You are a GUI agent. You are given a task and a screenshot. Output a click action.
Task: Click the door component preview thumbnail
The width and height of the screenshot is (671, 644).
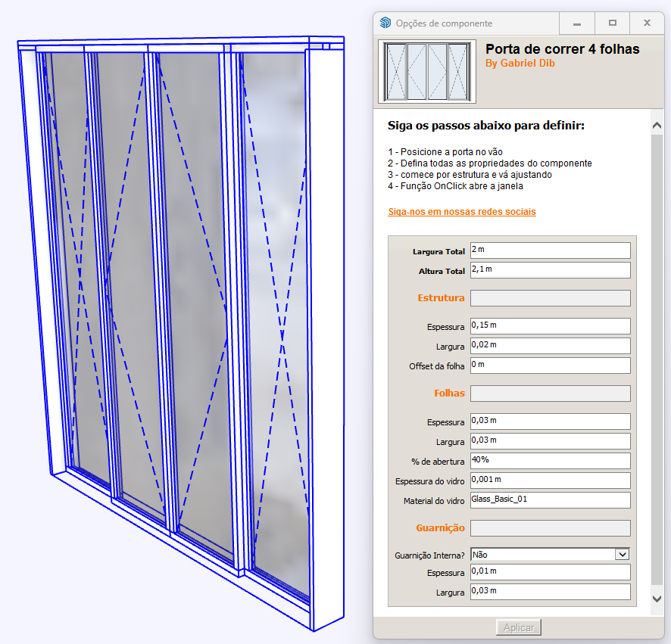[427, 72]
